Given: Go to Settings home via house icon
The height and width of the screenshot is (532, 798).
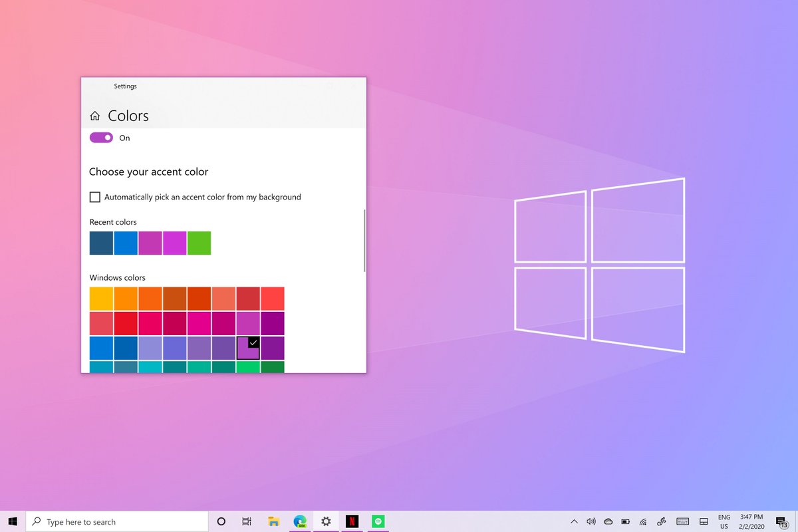Looking at the screenshot, I should point(94,116).
